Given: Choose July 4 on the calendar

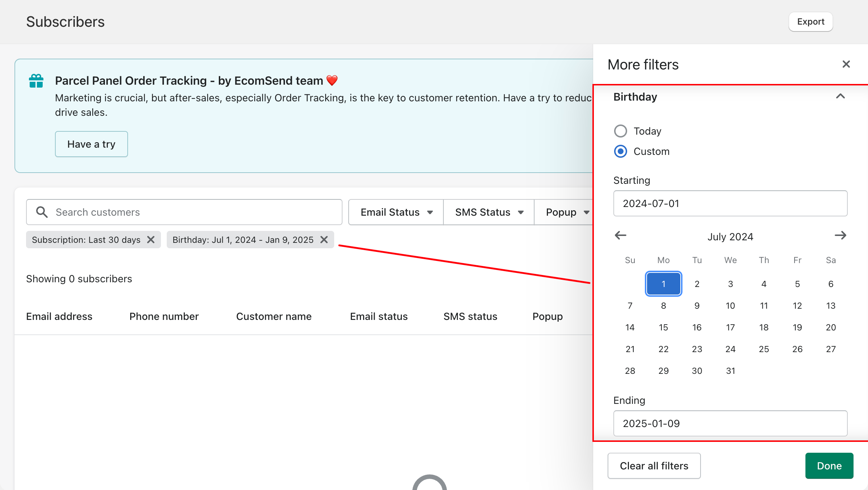Looking at the screenshot, I should tap(764, 284).
